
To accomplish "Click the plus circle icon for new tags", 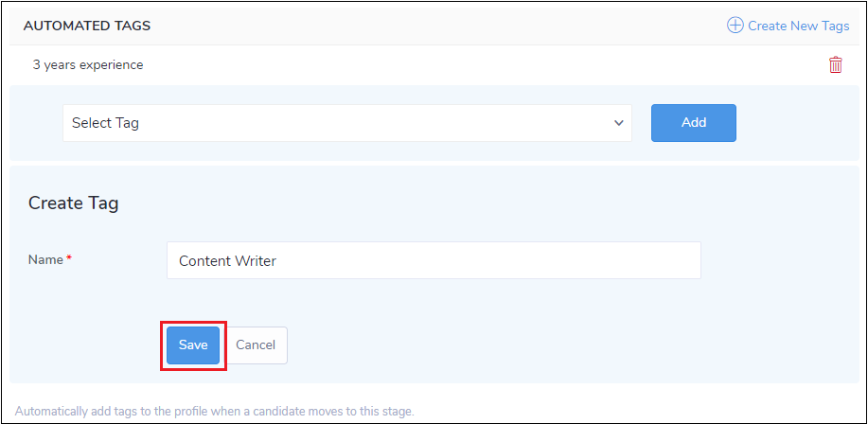I will click(x=735, y=26).
